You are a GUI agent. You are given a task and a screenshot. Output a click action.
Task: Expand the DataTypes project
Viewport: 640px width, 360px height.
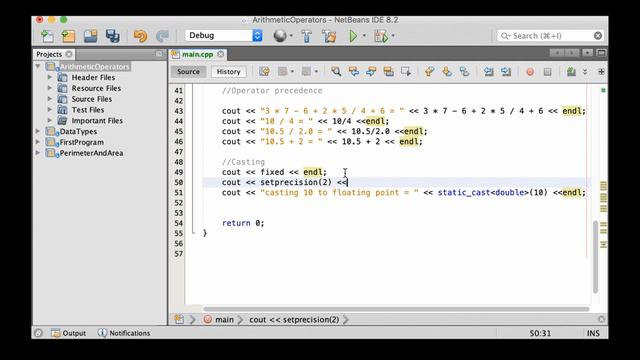[x=38, y=131]
